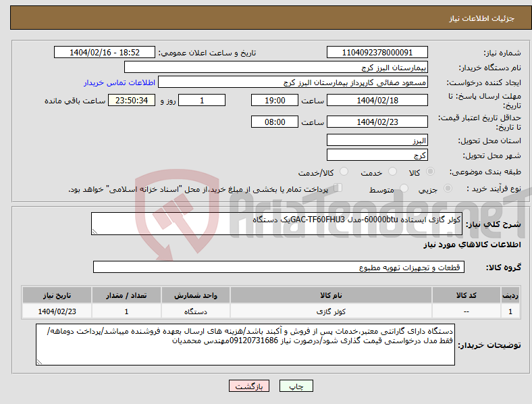Click the price validity date 1404/02/23
Image resolution: width=532 pixels, height=404 pixels.
point(377,122)
